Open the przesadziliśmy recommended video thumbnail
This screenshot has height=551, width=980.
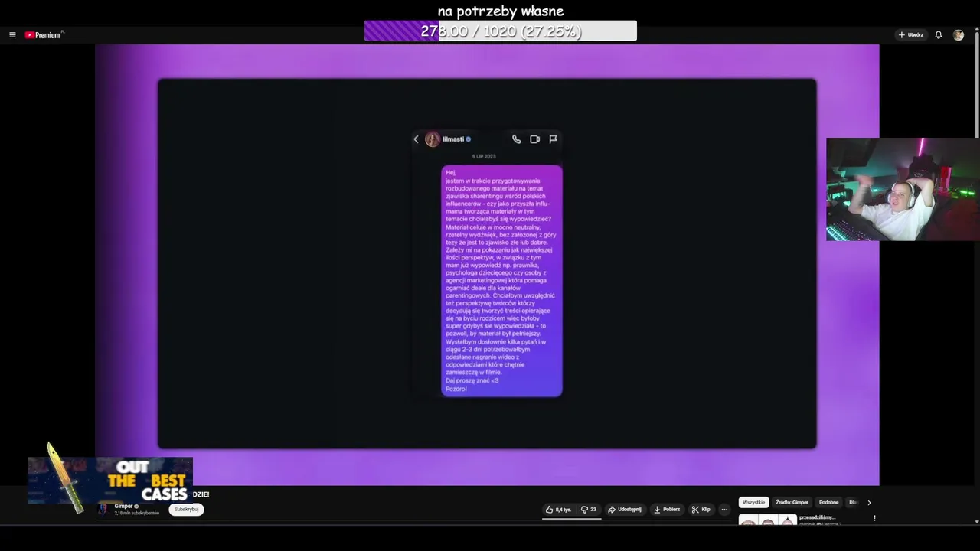(767, 520)
